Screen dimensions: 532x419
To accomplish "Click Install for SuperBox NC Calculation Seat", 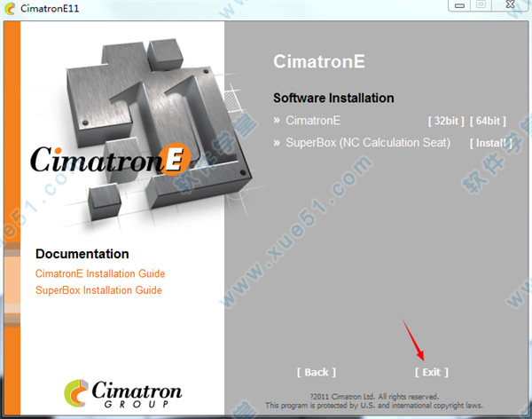I will click(490, 143).
